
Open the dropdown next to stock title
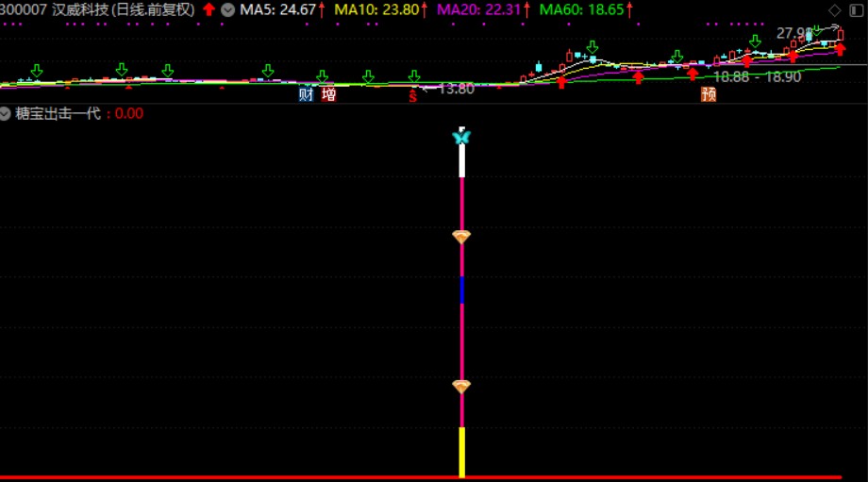tap(227, 10)
